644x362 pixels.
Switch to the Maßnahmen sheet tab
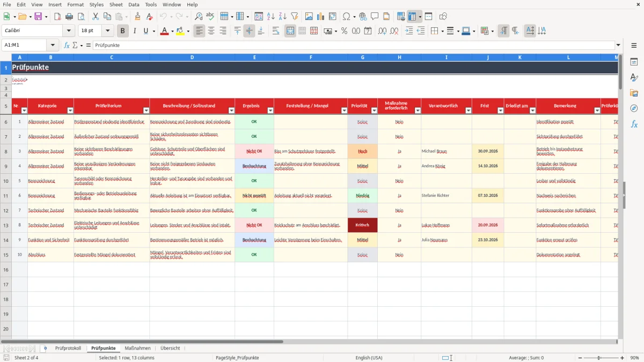coord(137,349)
